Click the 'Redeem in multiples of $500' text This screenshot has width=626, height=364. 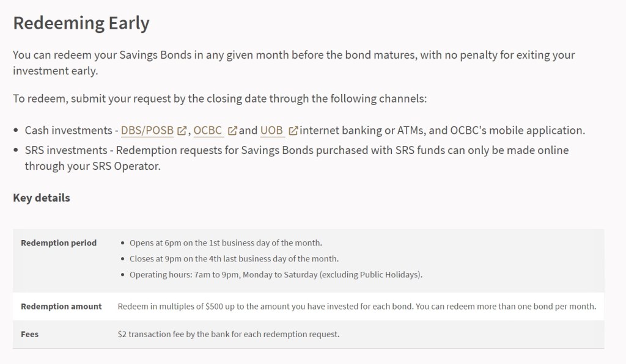click(356, 306)
